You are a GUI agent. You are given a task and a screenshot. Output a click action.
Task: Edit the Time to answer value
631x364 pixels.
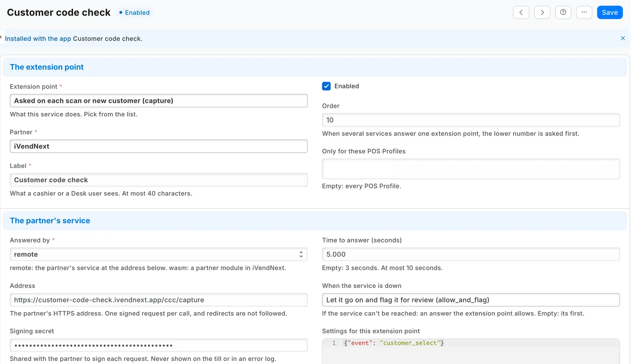(471, 254)
